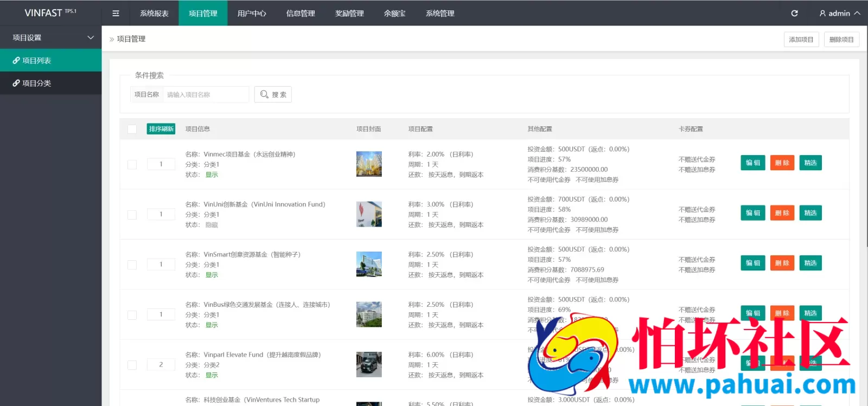
Task: Open the 信息管理 menu
Action: coord(301,13)
